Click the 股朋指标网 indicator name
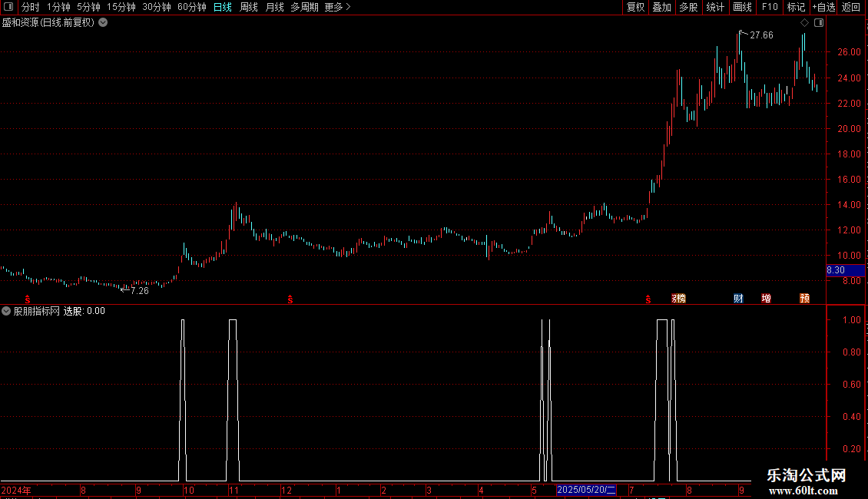 (x=37, y=311)
